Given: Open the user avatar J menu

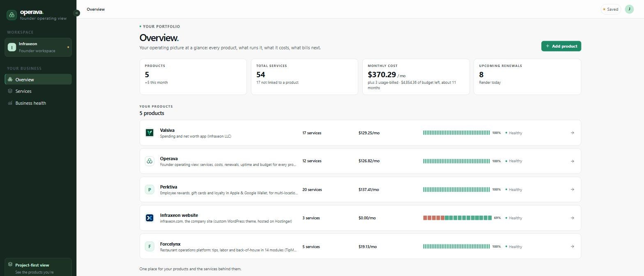Looking at the screenshot, I should point(629,9).
